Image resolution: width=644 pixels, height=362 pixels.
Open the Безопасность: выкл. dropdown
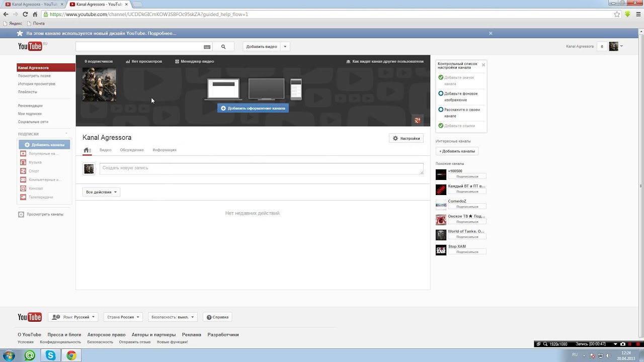pos(173,317)
